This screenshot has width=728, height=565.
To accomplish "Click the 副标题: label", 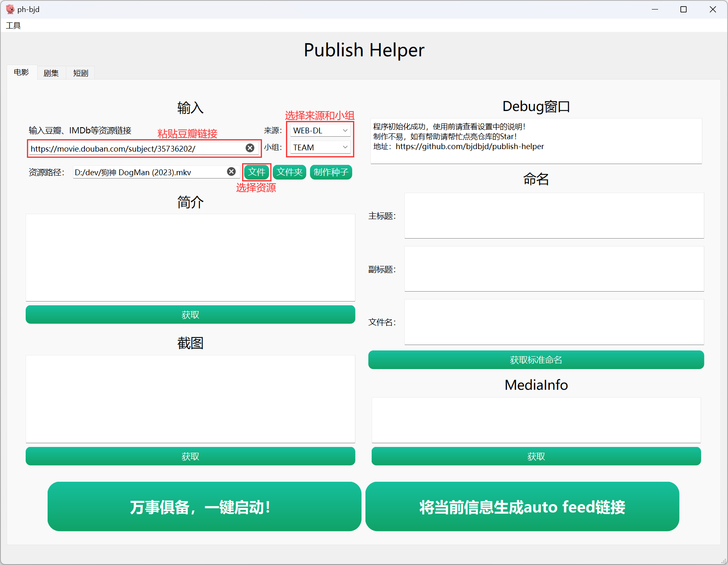I will pos(382,269).
